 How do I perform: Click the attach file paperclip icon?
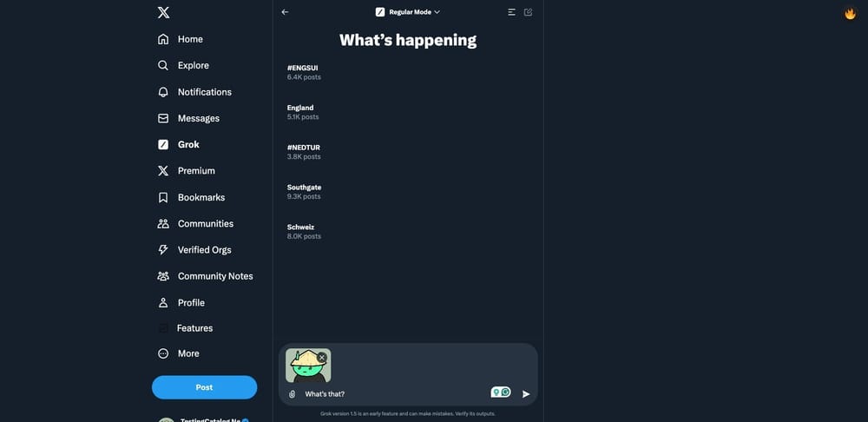point(293,394)
